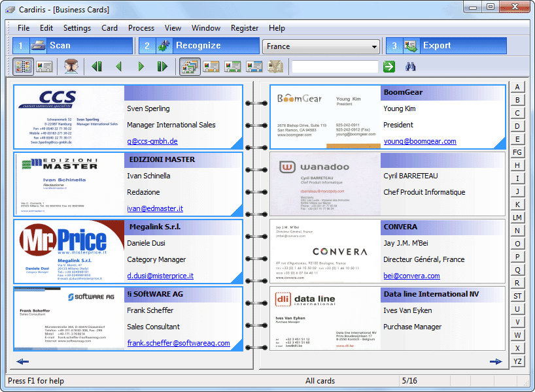This screenshot has width=535, height=392.
Task: Select the CCS business card thumbnail
Action: coord(69,117)
